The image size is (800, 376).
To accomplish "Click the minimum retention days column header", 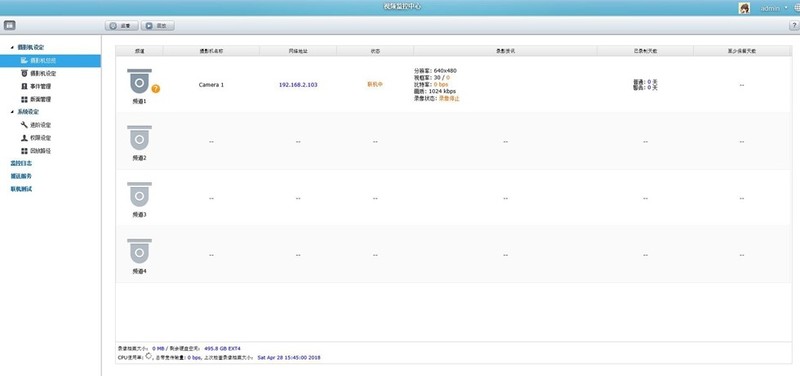I will 742,51.
